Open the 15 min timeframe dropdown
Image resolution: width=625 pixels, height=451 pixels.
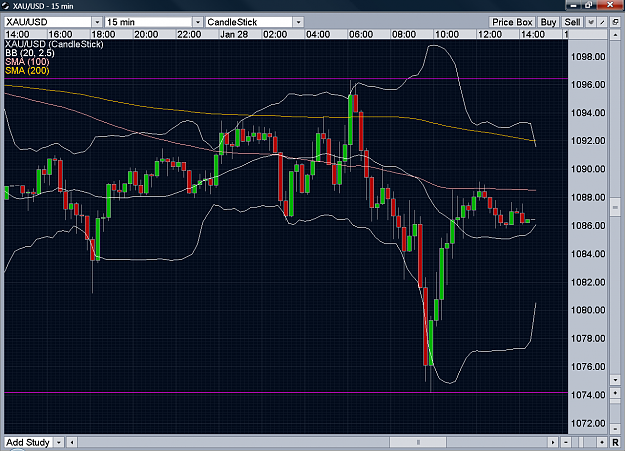pyautogui.click(x=198, y=22)
